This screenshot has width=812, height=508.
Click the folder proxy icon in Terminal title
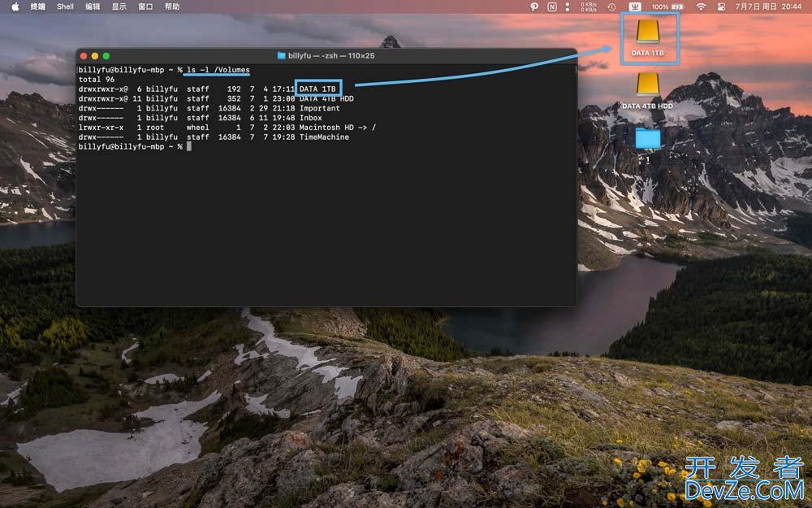coord(281,55)
